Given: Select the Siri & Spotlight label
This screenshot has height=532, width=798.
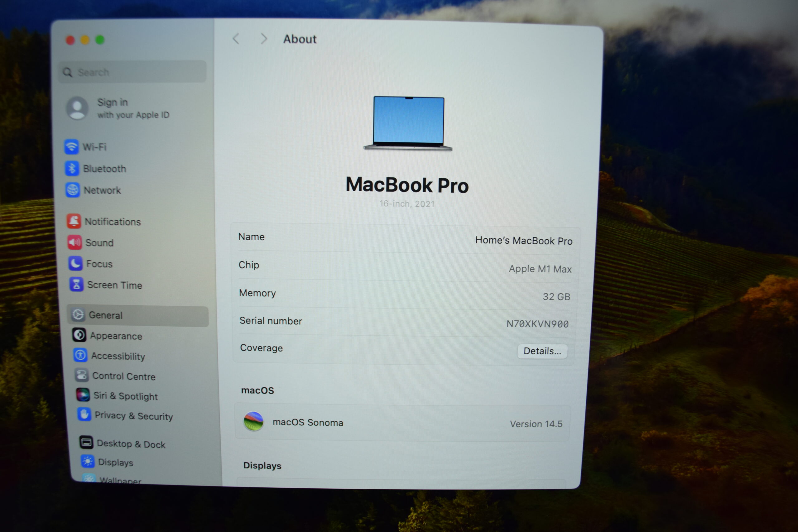Looking at the screenshot, I should [126, 396].
